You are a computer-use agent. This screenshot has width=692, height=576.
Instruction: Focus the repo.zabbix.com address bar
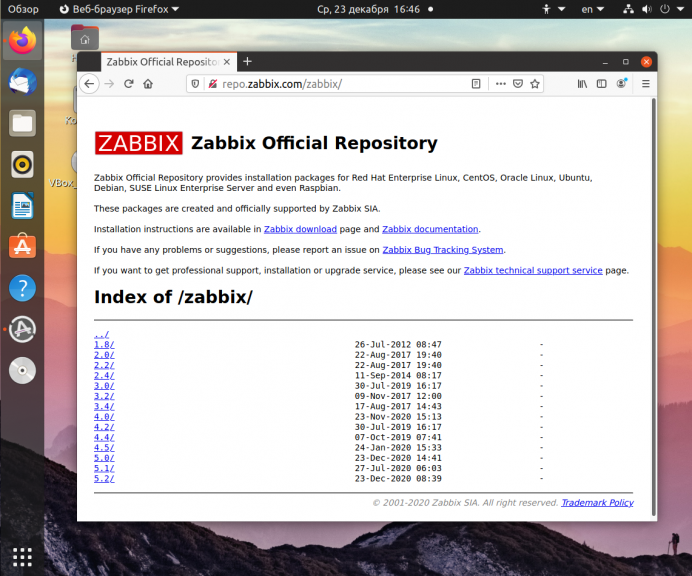344,84
